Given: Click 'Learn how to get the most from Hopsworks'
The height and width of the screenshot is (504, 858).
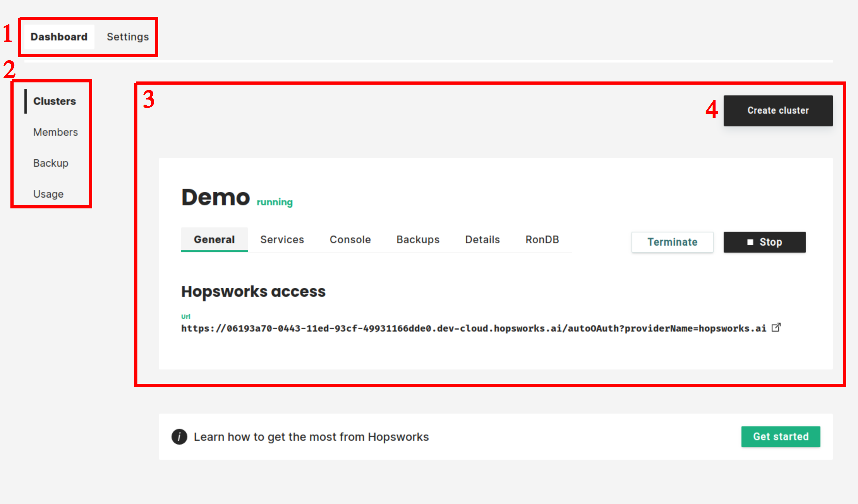Looking at the screenshot, I should click(311, 437).
